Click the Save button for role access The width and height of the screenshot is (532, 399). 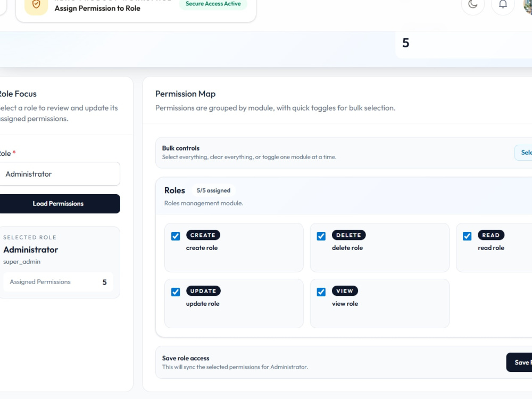(519, 362)
